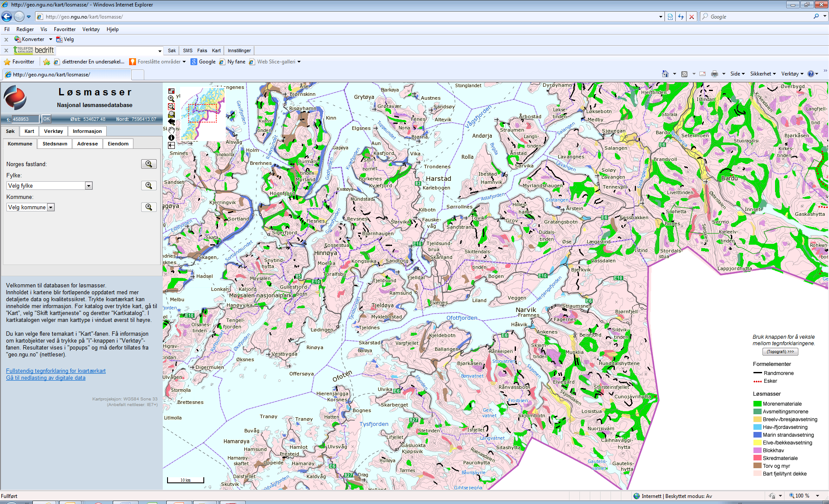This screenshot has width=829, height=504.
Task: Click the Home page icon
Action: coord(665,74)
